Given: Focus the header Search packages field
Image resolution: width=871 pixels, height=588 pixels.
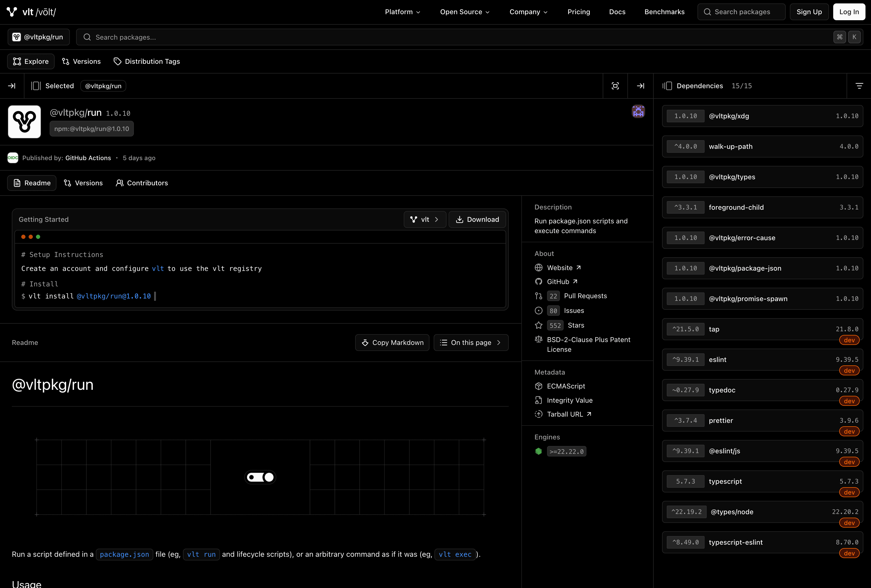Looking at the screenshot, I should [x=741, y=12].
